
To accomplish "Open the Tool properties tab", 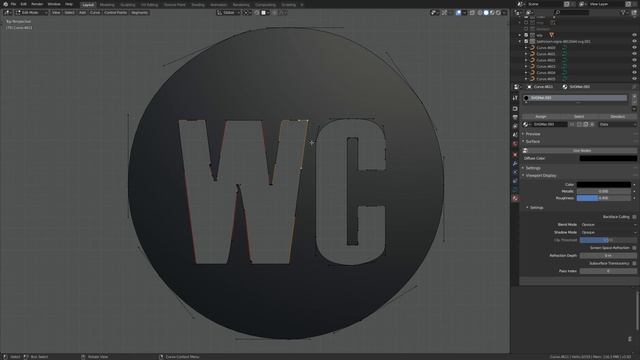I will [515, 98].
